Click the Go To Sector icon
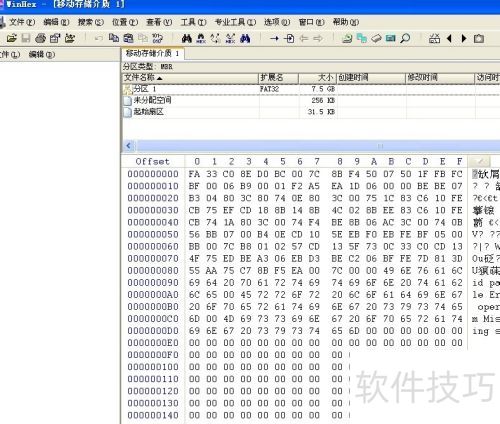500x424 pixels. (x=289, y=39)
